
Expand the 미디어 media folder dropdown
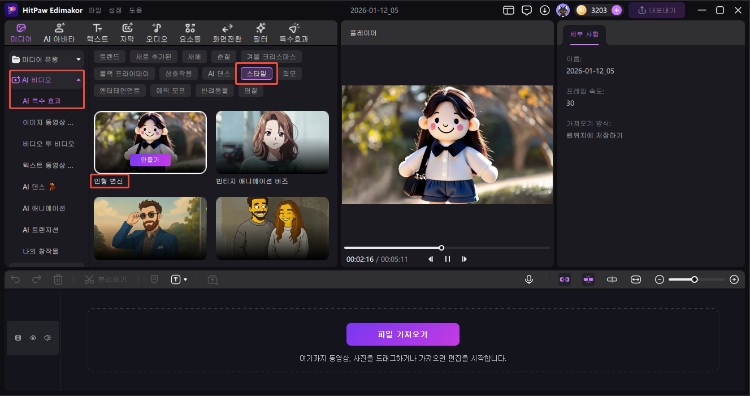click(78, 59)
